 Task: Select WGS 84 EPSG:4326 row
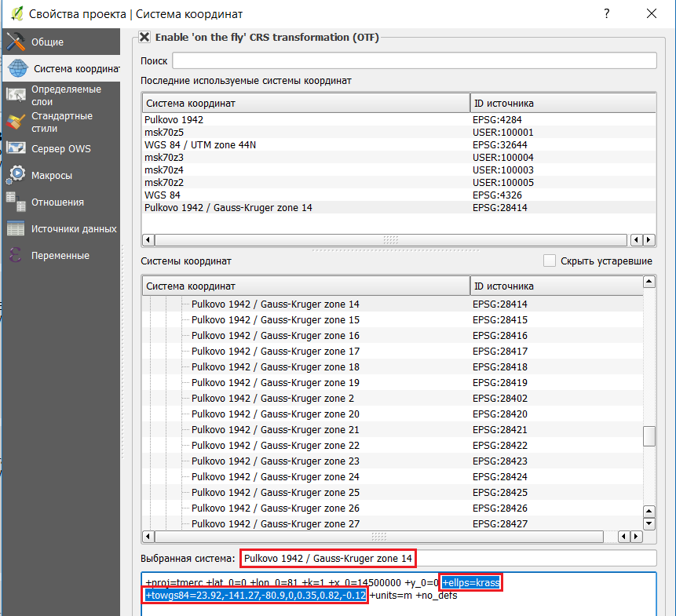tap(399, 195)
